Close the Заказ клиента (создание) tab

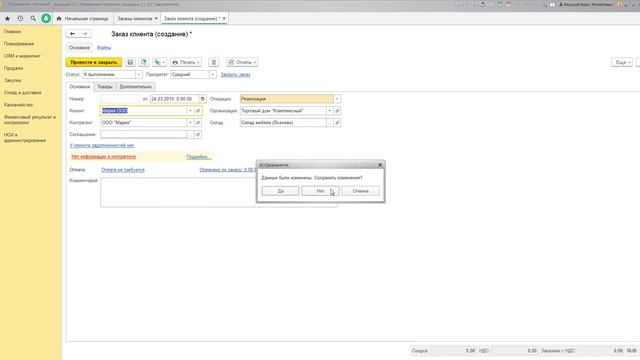pyautogui.click(x=224, y=19)
